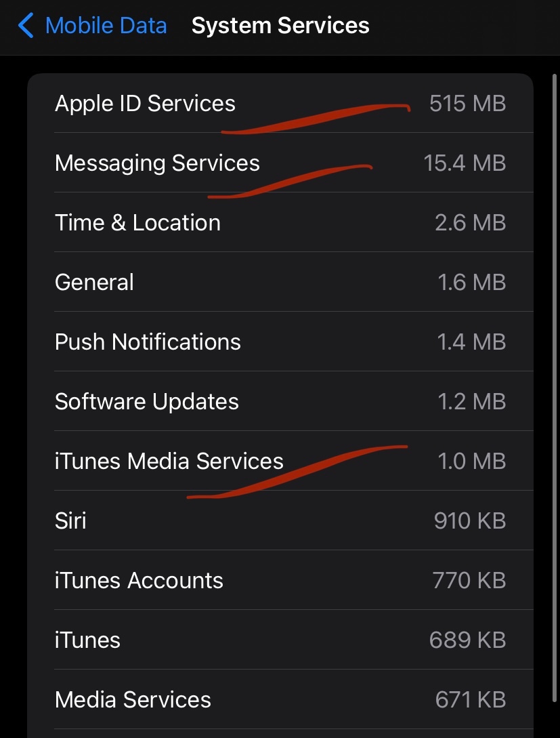Tap the 1.0 MB usage value
The width and height of the screenshot is (560, 738).
pos(471,462)
